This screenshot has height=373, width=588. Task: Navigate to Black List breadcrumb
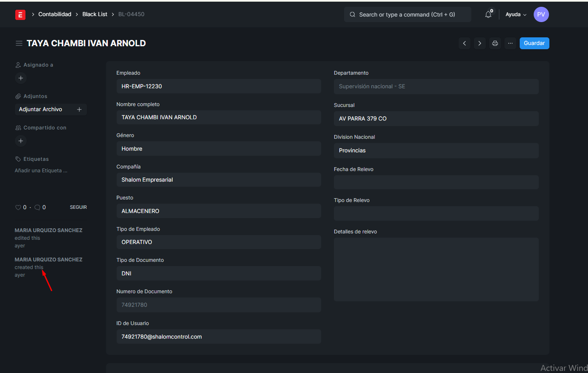[x=95, y=14]
